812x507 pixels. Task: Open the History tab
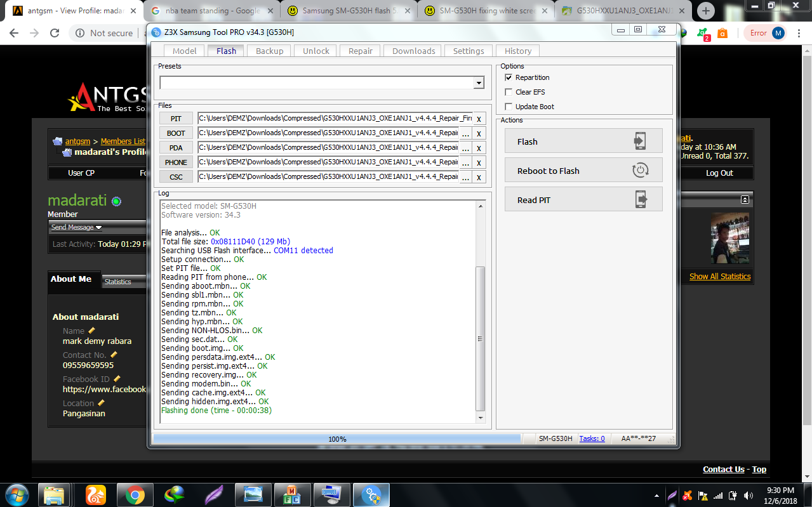click(x=518, y=51)
